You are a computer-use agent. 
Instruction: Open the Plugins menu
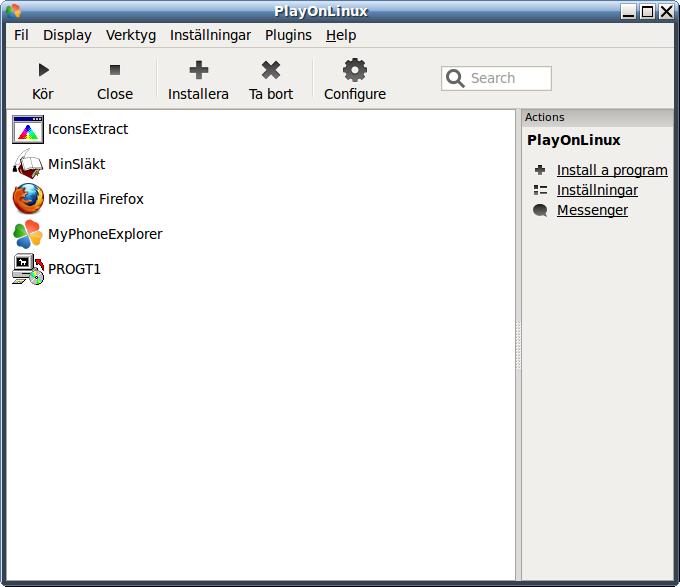[x=288, y=35]
